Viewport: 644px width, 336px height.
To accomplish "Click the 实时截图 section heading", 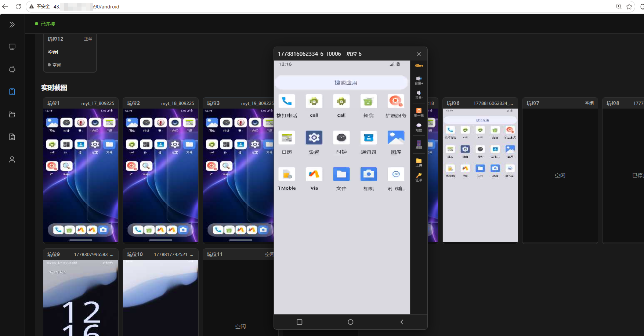I will [54, 88].
